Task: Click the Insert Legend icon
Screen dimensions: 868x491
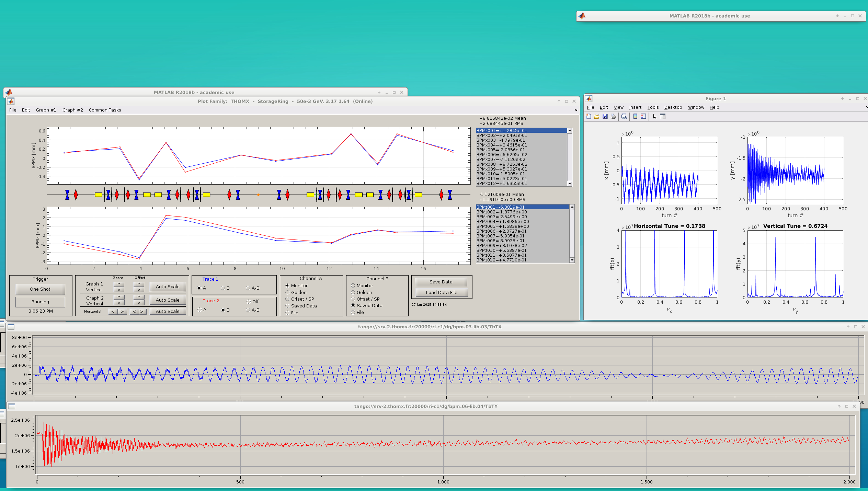Action: [x=643, y=117]
